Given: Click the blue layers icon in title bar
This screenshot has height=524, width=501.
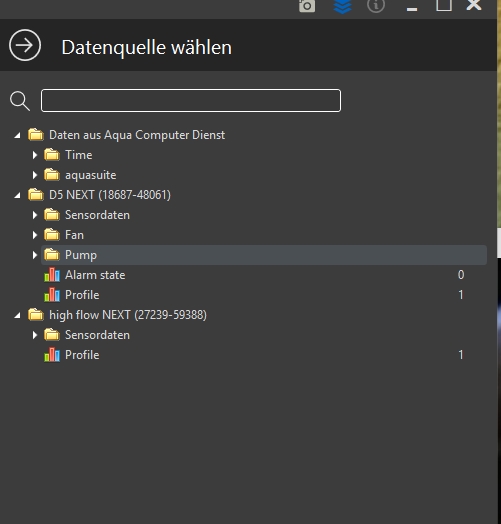Looking at the screenshot, I should pyautogui.click(x=343, y=6).
